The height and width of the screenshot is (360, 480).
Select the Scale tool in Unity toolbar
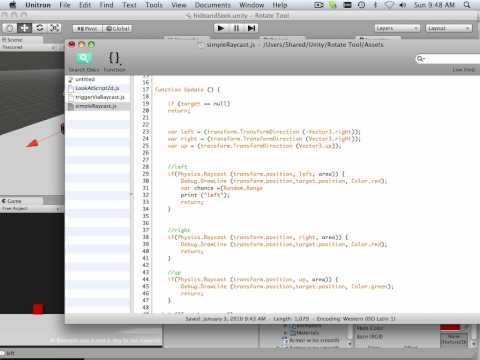pos(54,28)
